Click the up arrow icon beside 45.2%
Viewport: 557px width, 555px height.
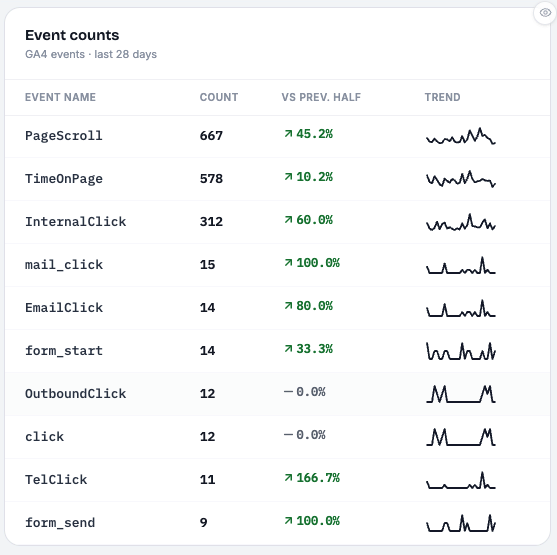(288, 134)
